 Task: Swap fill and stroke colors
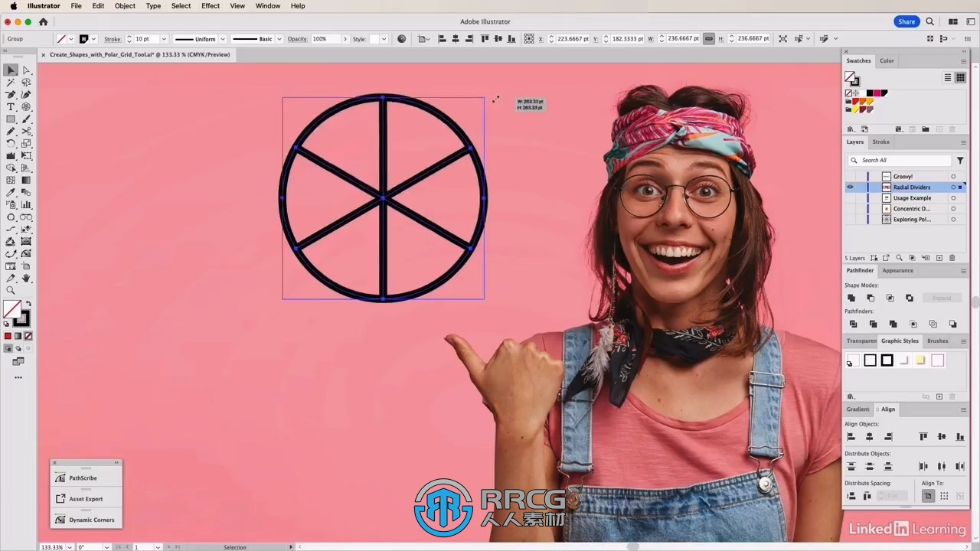tap(28, 305)
